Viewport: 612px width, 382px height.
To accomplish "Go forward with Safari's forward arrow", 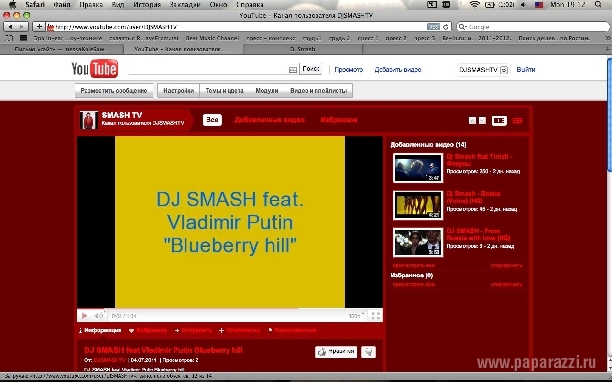I will coord(22,27).
